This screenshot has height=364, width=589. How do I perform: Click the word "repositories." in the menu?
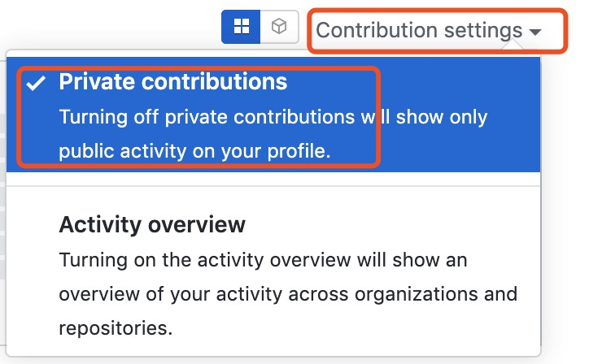(116, 329)
